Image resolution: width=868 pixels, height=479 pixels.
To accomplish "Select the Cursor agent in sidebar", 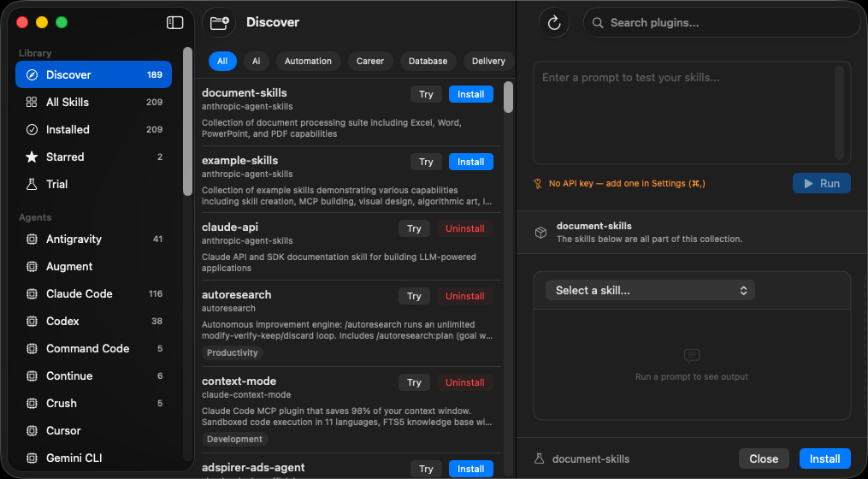I will [63, 430].
